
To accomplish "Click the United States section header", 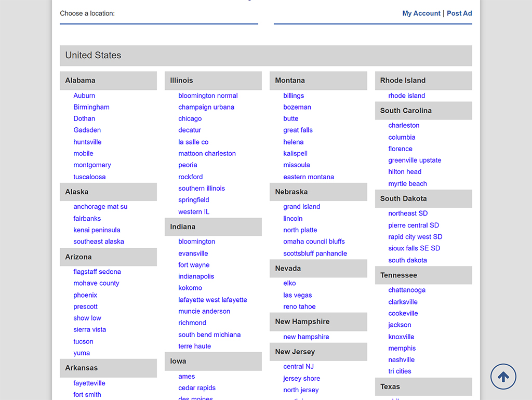I will click(x=94, y=56).
